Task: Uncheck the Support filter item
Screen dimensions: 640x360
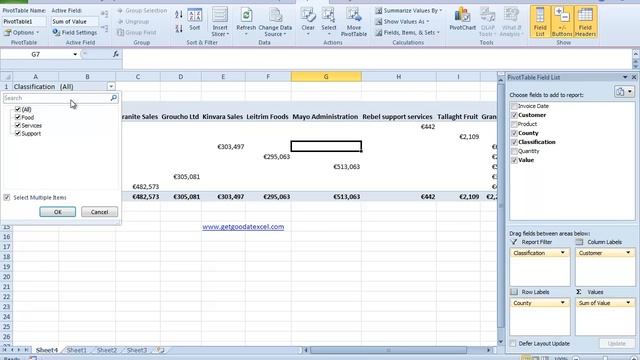Action: [x=18, y=133]
